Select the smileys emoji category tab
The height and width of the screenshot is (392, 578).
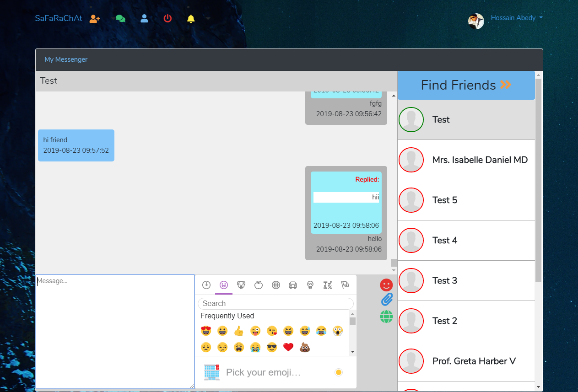(x=224, y=285)
